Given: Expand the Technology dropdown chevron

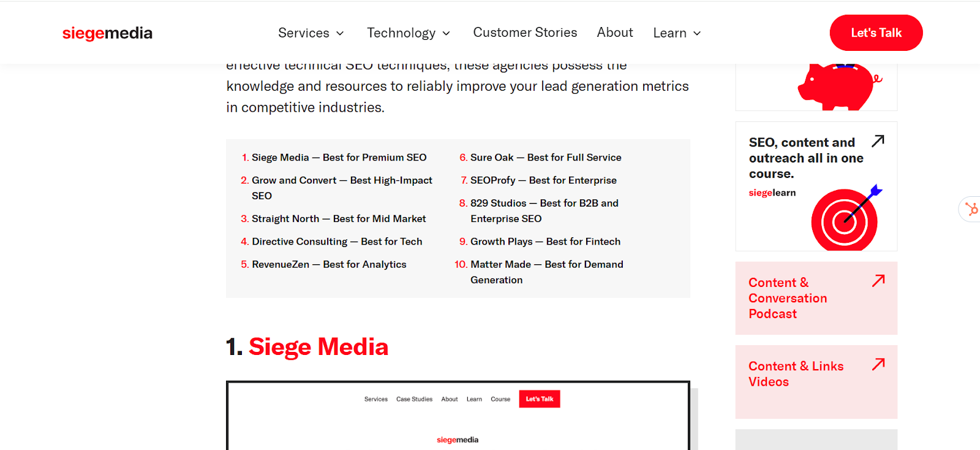Looking at the screenshot, I should click(x=446, y=34).
